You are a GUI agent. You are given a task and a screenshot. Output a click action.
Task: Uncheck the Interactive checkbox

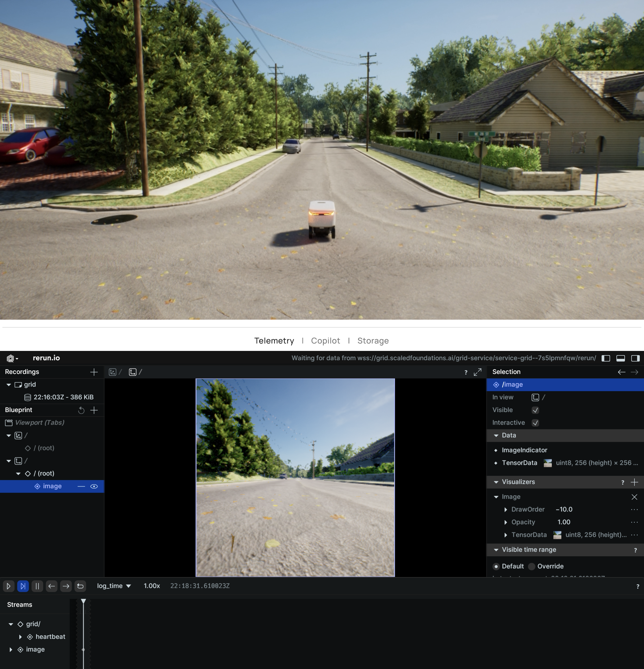(535, 423)
